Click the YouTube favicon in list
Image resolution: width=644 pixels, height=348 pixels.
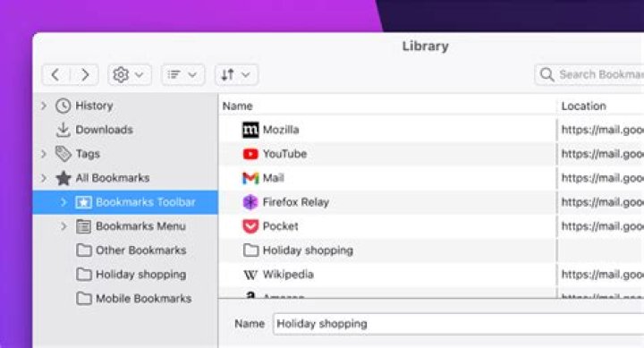250,154
